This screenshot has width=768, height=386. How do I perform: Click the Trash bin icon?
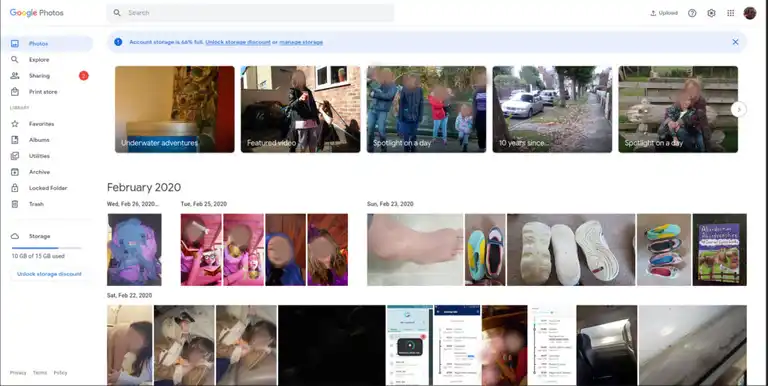(15, 204)
